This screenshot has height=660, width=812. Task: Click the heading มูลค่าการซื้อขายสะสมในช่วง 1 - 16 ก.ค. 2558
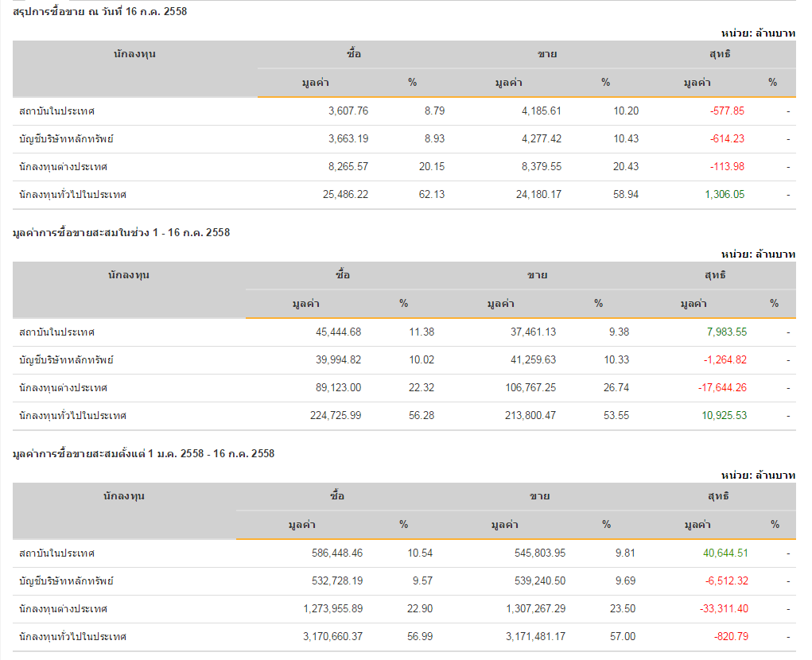click(122, 233)
